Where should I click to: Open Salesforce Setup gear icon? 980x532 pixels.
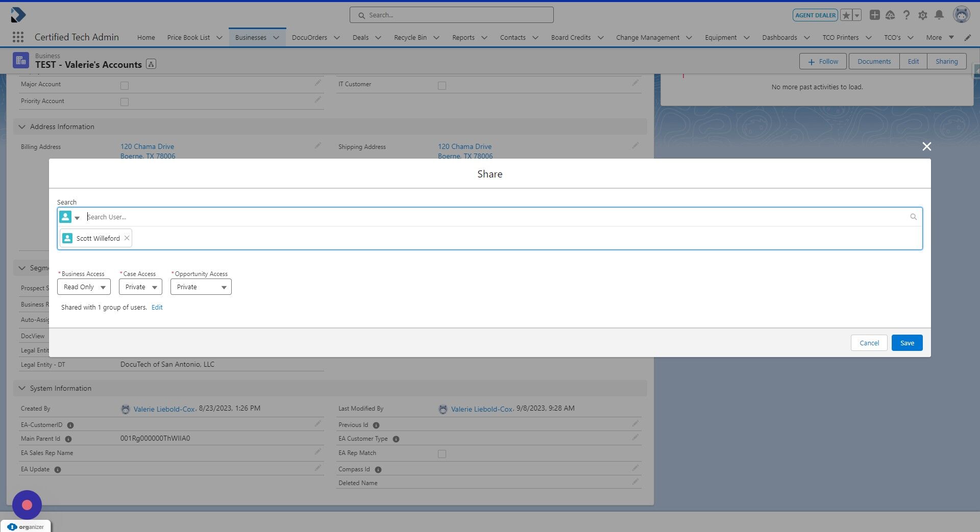click(923, 15)
